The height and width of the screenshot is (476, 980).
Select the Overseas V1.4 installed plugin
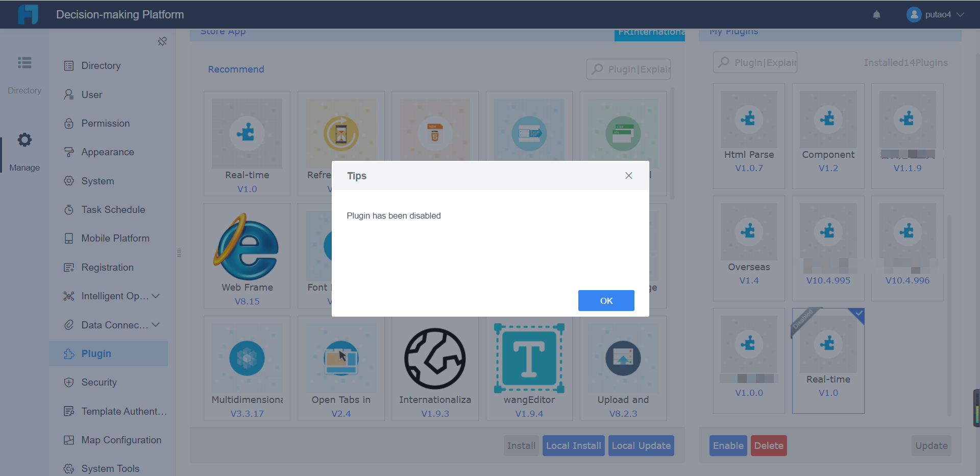click(x=749, y=249)
